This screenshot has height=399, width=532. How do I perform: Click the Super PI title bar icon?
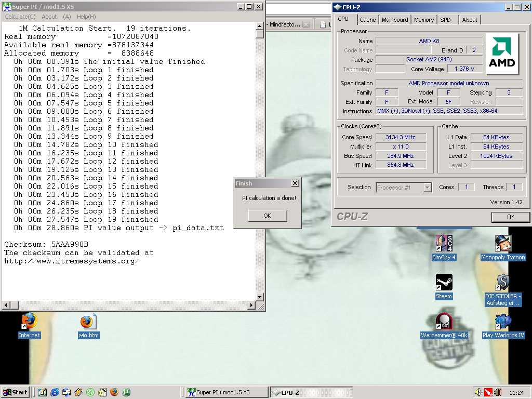pyautogui.click(x=7, y=6)
